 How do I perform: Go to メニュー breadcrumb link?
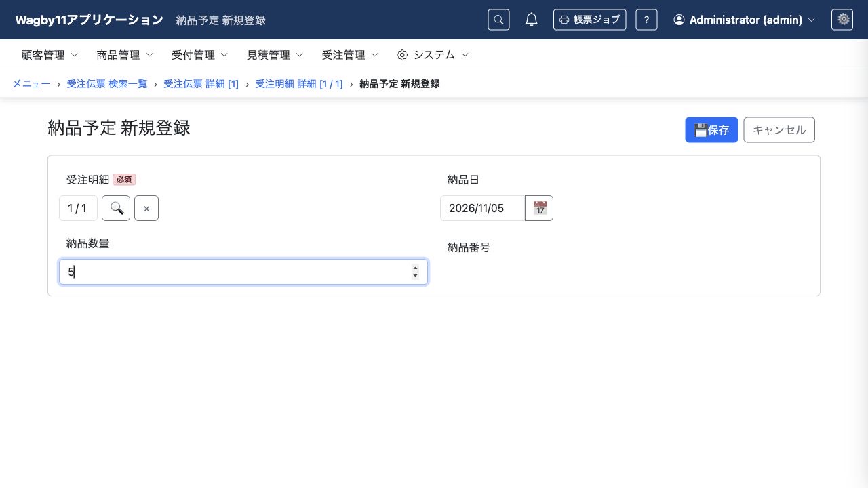(x=31, y=84)
